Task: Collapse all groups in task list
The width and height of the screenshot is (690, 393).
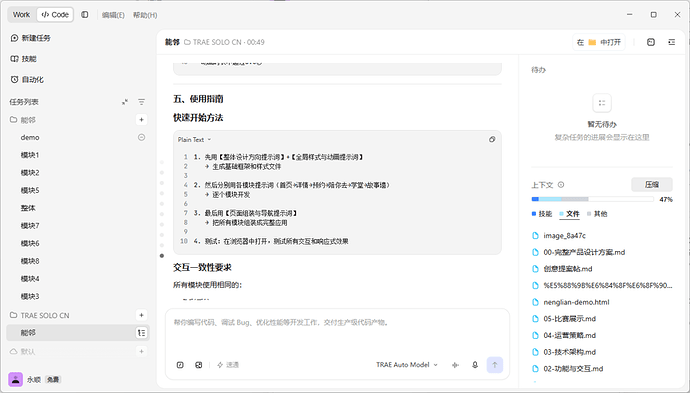Action: tap(125, 102)
